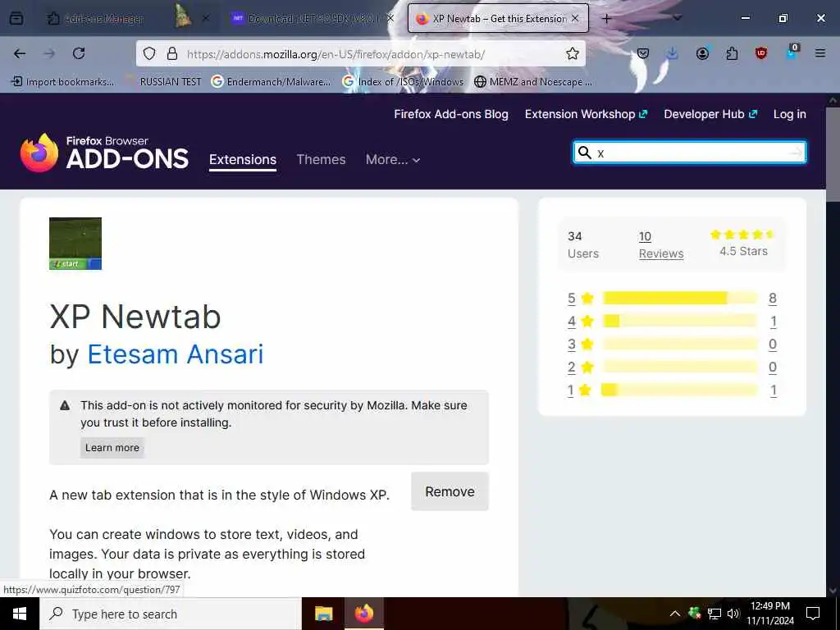Open the Firefox account icon
The image size is (840, 630).
click(702, 53)
